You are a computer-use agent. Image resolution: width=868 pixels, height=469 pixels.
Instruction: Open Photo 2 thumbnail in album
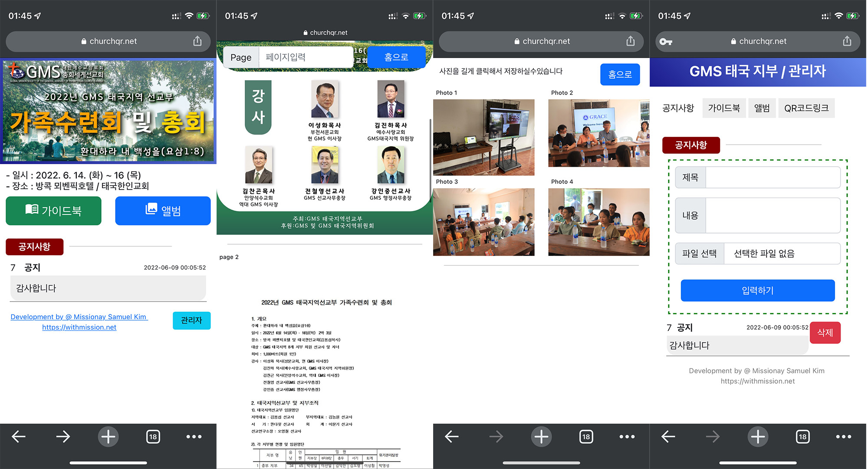coord(599,133)
